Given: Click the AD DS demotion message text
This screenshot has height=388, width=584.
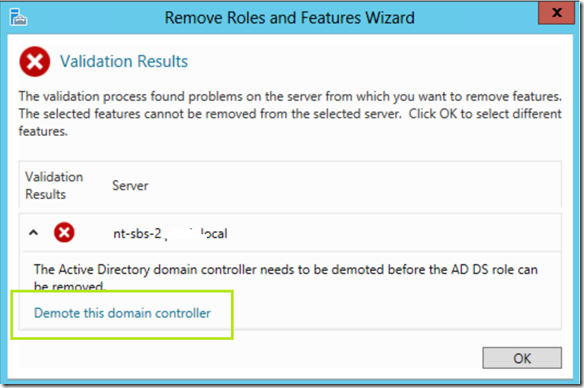Looking at the screenshot, I should (286, 277).
